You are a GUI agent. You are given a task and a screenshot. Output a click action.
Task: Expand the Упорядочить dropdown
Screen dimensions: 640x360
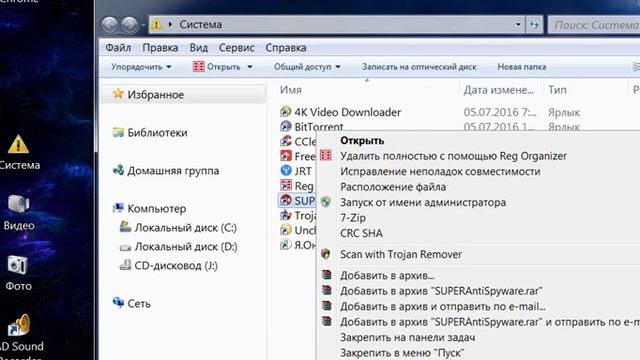[141, 67]
